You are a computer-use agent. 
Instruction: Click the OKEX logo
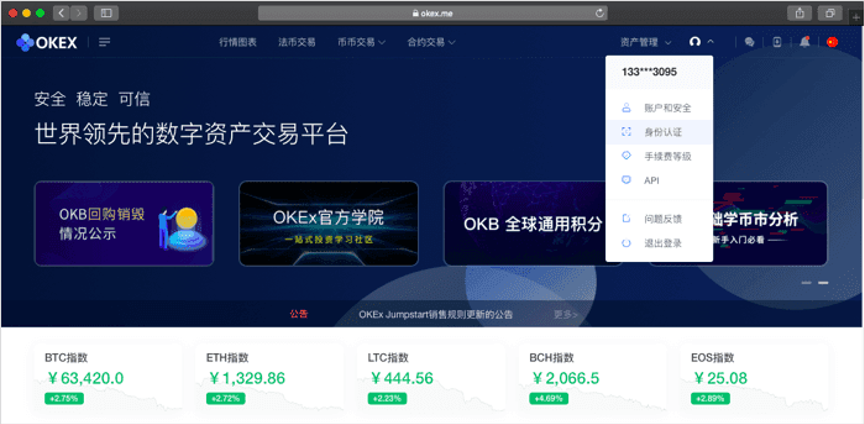[47, 42]
